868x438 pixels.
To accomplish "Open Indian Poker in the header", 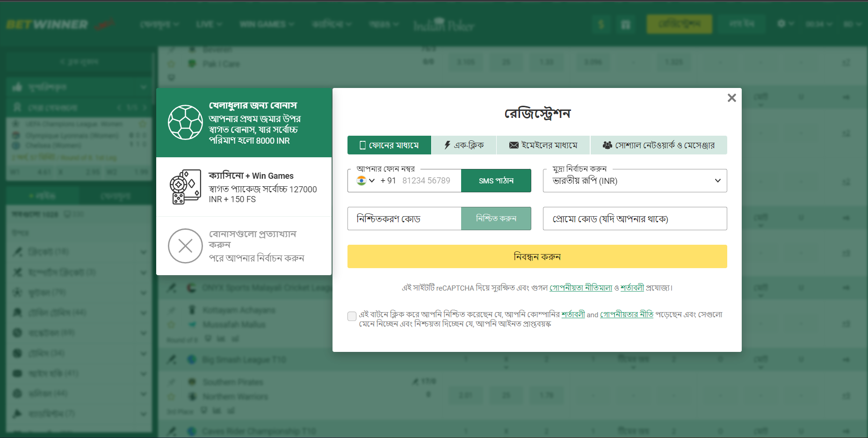I will pos(443,24).
